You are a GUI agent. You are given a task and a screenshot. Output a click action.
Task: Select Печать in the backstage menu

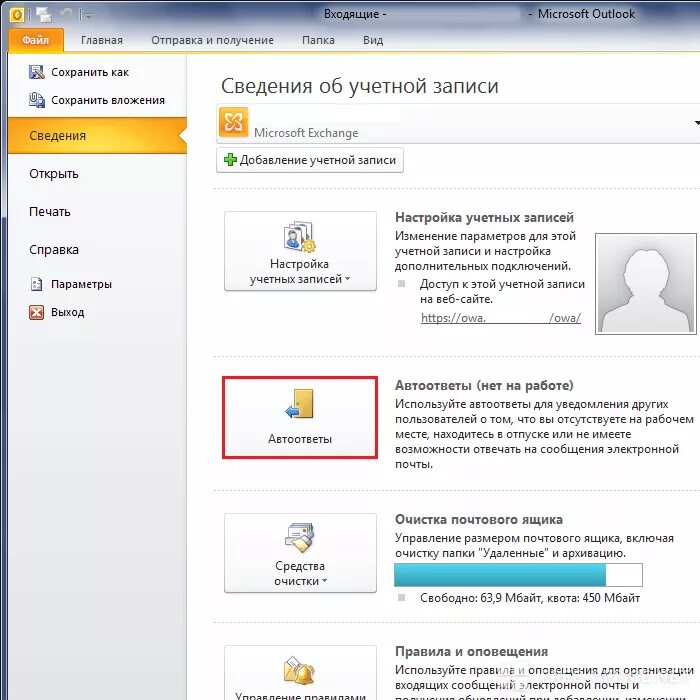point(50,212)
